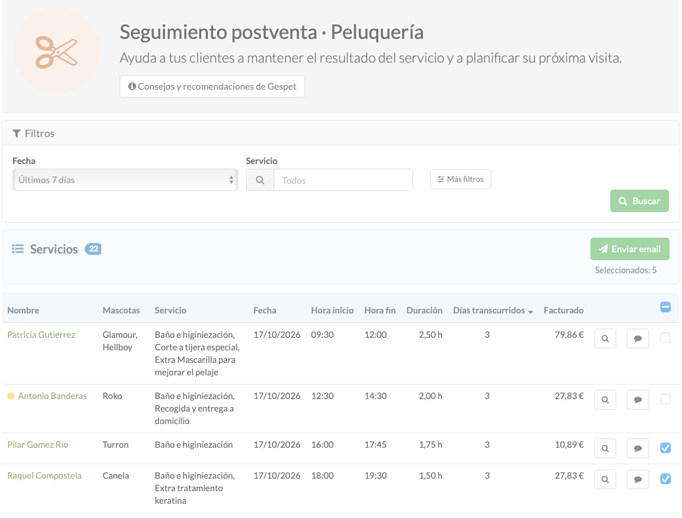Click the Servicio column header in table
The height and width of the screenshot is (518, 682).
(x=170, y=311)
